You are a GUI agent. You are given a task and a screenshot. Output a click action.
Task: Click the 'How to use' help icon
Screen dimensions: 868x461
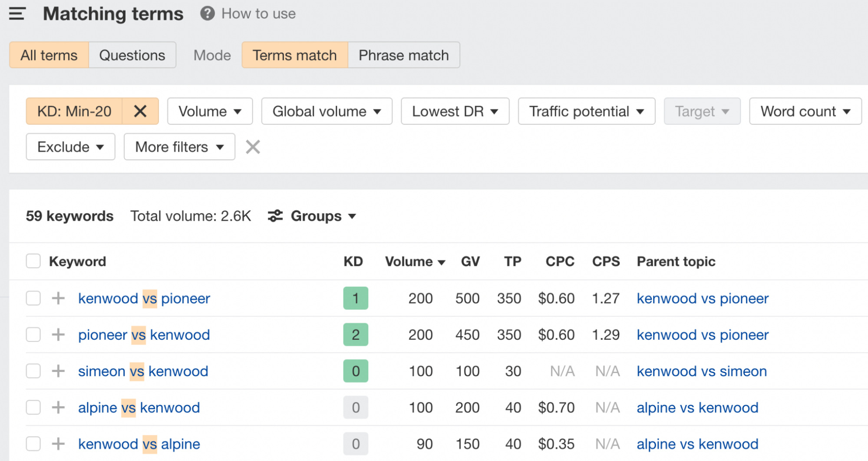pos(207,13)
